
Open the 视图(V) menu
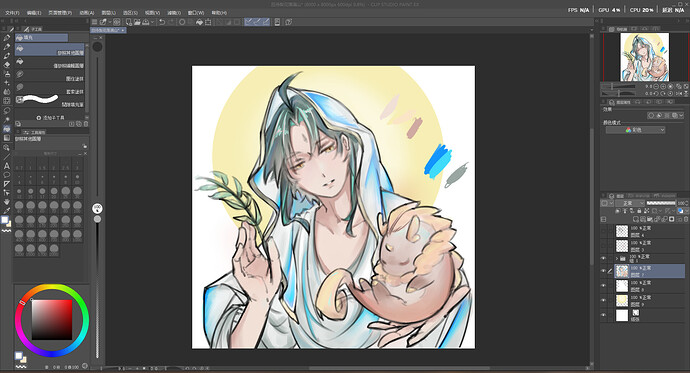point(152,13)
